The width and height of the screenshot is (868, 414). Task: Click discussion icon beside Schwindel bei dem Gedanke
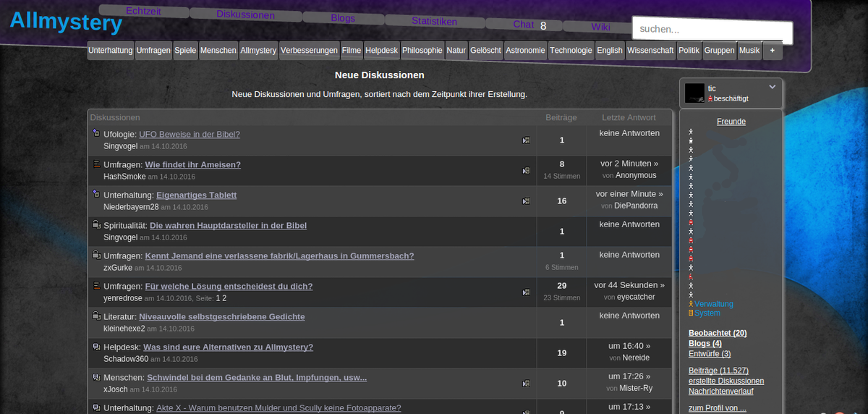[x=96, y=377]
